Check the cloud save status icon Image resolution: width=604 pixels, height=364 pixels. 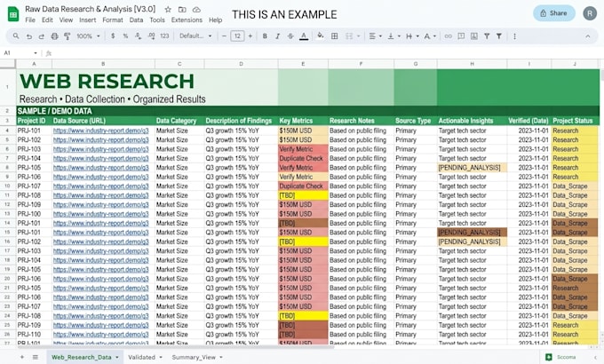click(196, 9)
